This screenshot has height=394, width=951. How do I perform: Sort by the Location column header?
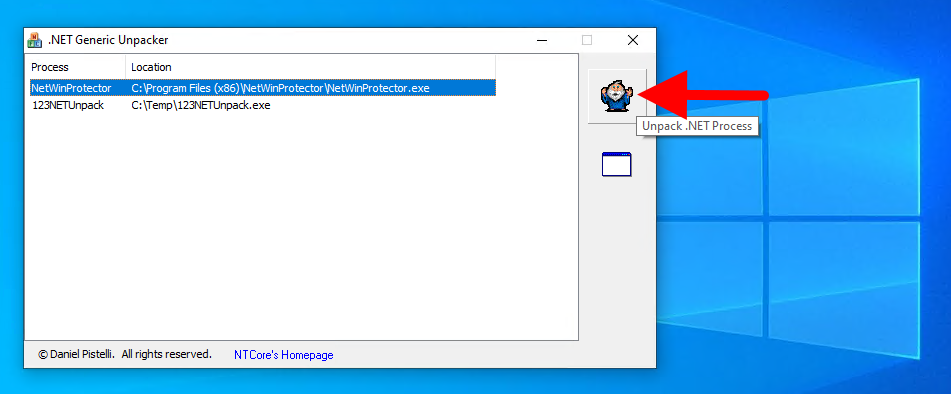tap(311, 67)
